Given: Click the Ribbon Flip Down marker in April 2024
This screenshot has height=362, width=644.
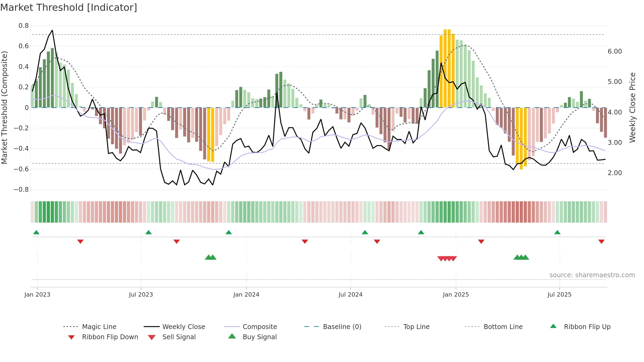Looking at the screenshot, I should coord(305,242).
